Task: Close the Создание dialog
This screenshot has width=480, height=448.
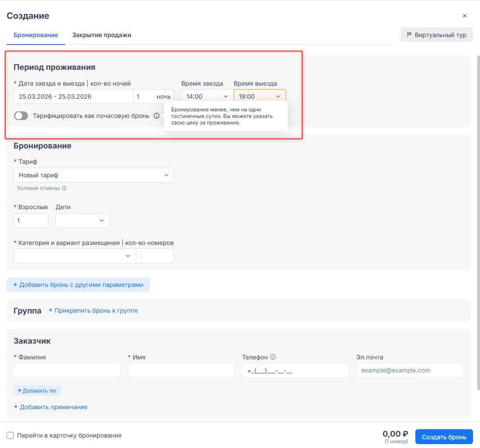Action: (x=465, y=16)
